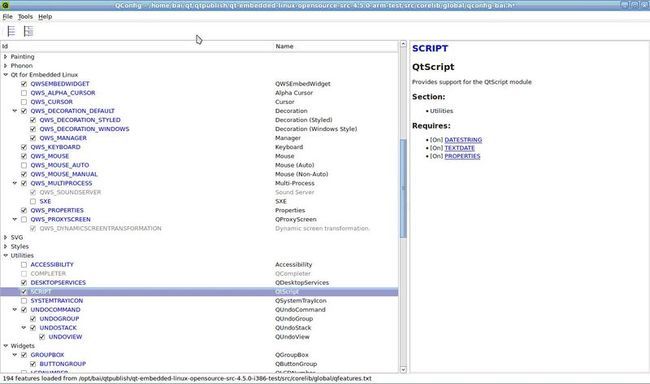
Task: Open the TEXTDATE requirement link
Action: pos(459,148)
